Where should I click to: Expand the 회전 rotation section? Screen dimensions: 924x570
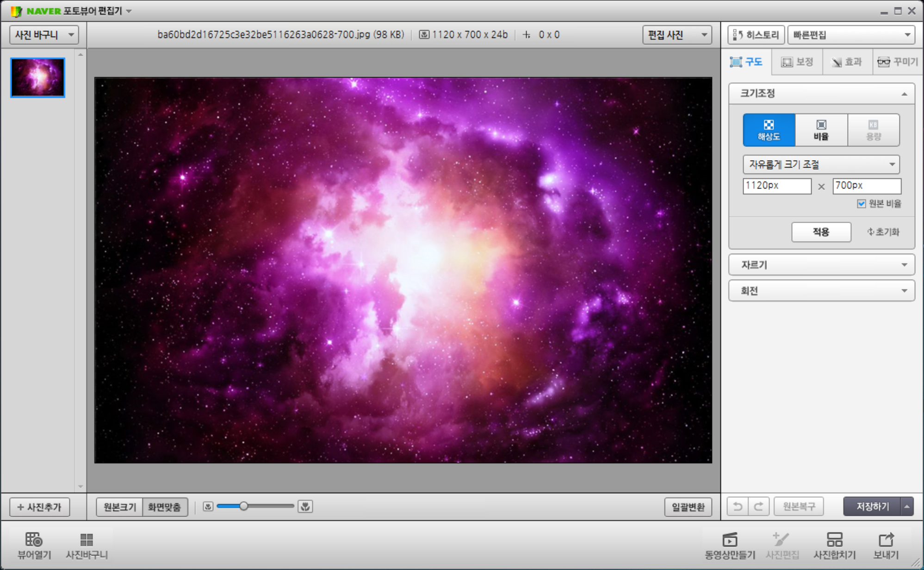click(821, 291)
